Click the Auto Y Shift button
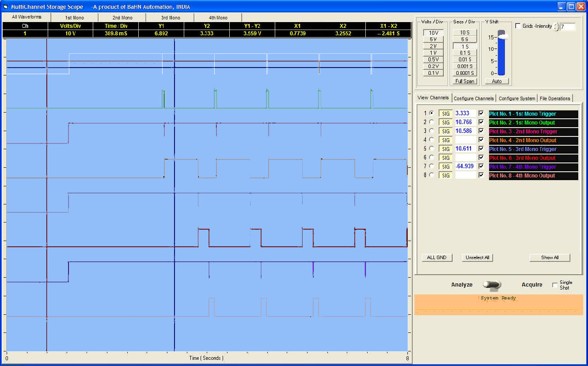The width and height of the screenshot is (588, 366). [x=497, y=81]
